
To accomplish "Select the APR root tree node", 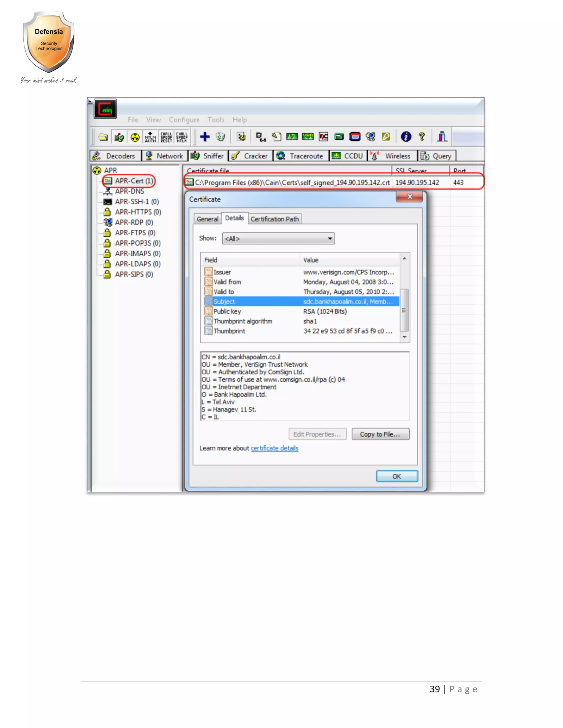I will pyautogui.click(x=111, y=170).
